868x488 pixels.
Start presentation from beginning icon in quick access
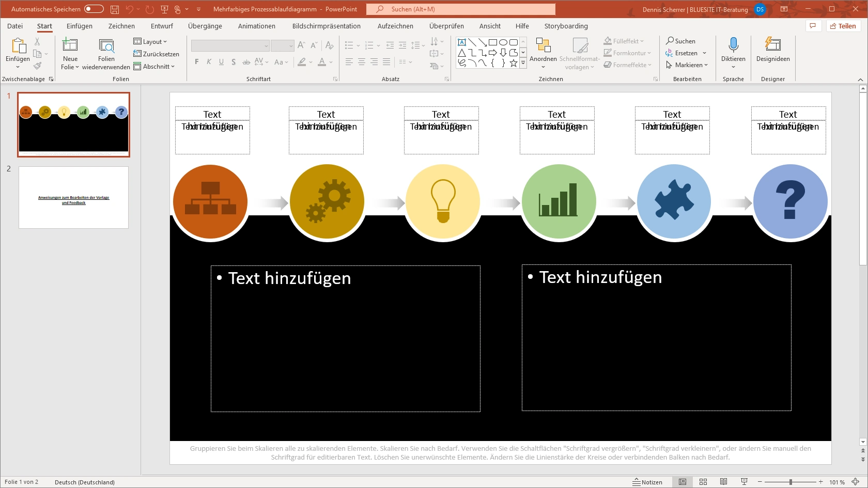165,9
